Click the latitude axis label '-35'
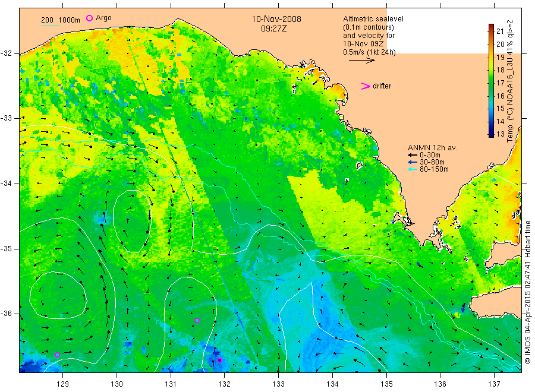The width and height of the screenshot is (535, 392). pos(6,248)
